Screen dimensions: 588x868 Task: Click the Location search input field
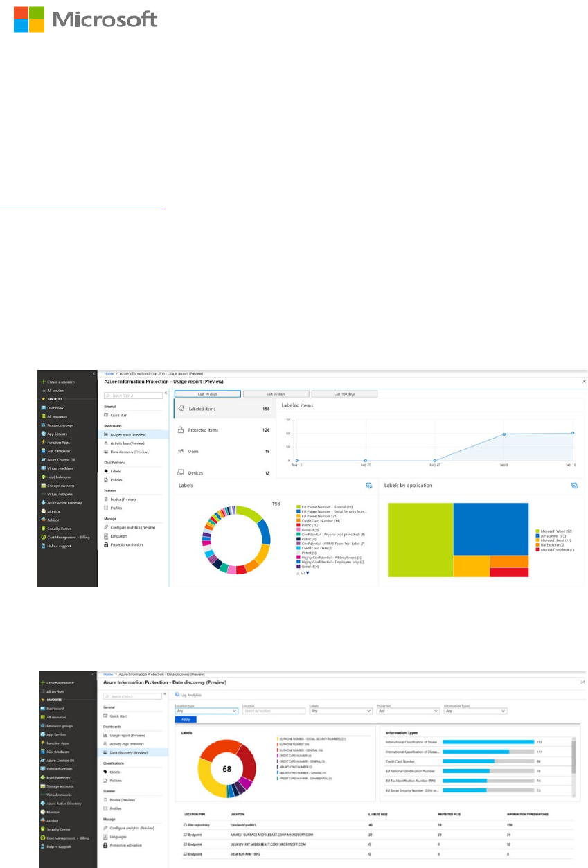tap(274, 711)
